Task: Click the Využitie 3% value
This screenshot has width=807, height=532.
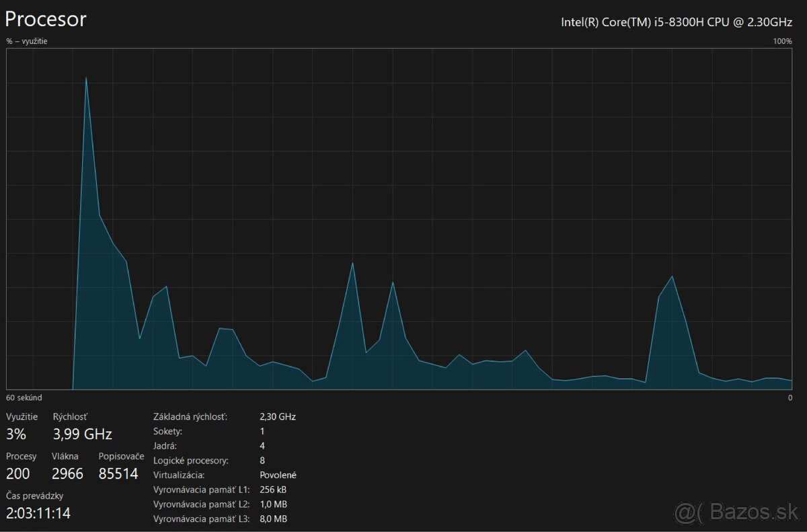Action: (x=15, y=434)
